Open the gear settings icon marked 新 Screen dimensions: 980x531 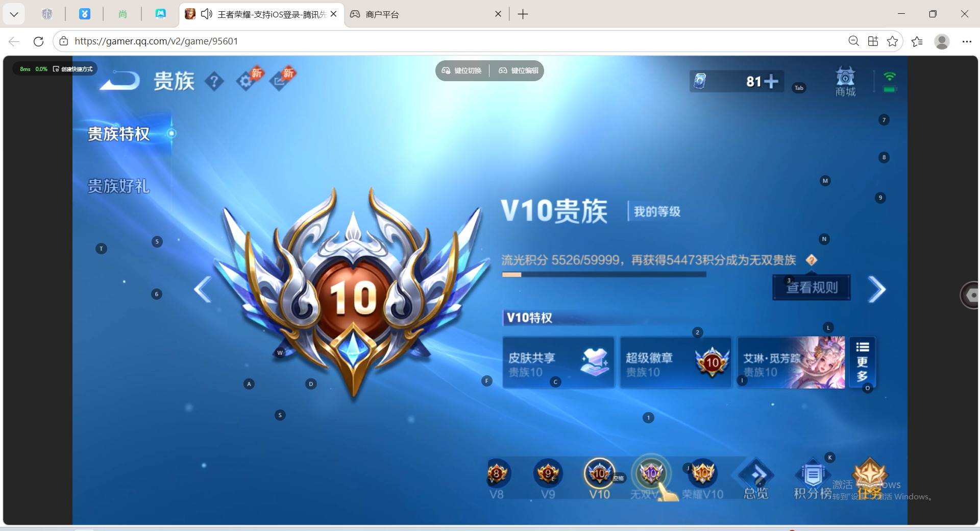point(247,81)
